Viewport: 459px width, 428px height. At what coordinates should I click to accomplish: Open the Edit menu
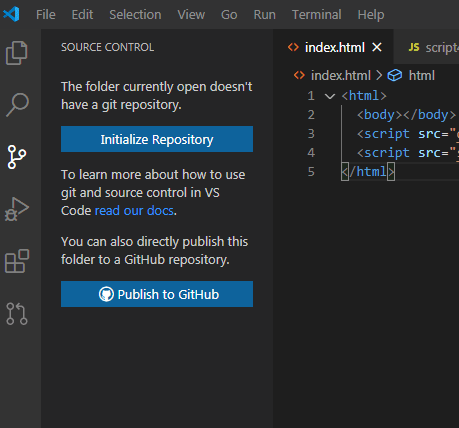tap(82, 15)
